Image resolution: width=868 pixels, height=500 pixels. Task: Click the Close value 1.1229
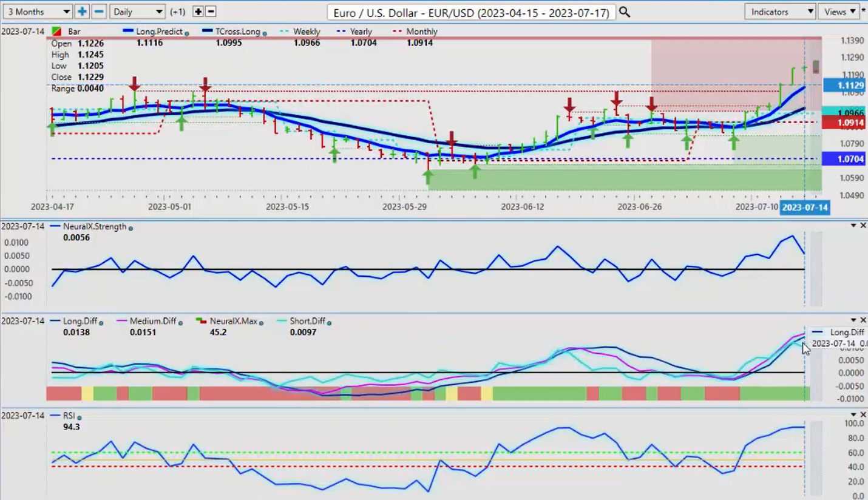90,77
